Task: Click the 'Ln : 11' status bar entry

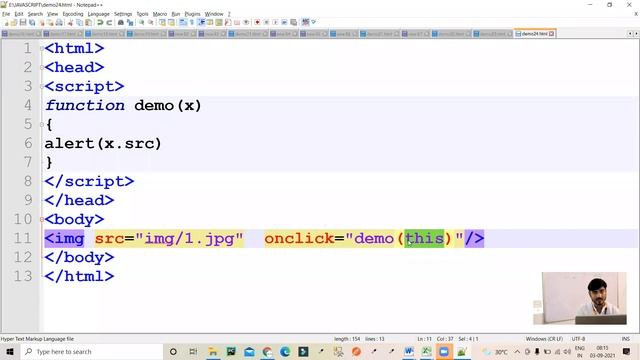Action: [424, 339]
